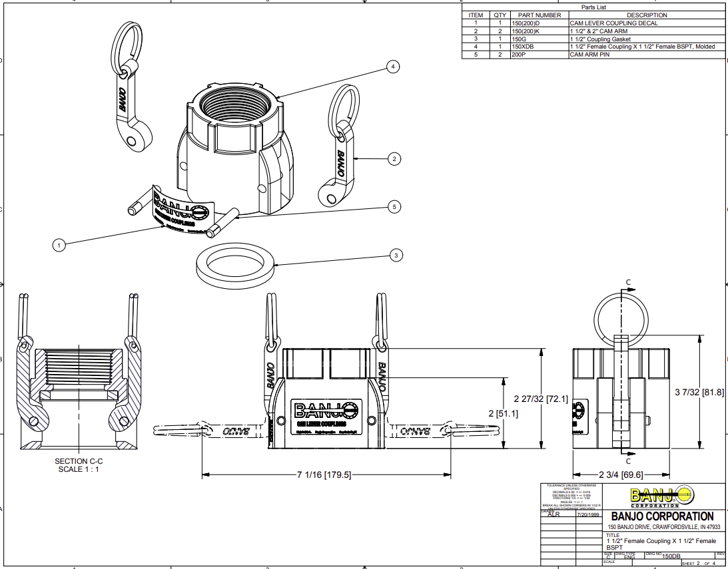Select balloon callout 4 on the coupling body
Image resolution: width=728 pixels, height=569 pixels.
392,67
